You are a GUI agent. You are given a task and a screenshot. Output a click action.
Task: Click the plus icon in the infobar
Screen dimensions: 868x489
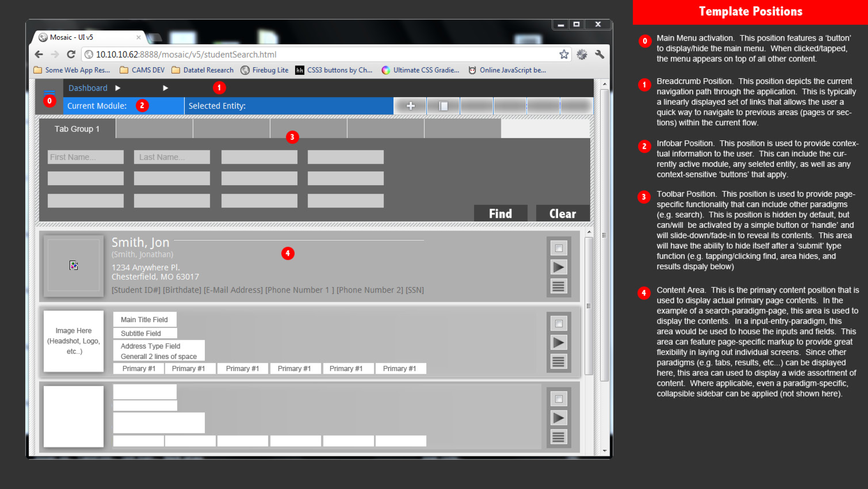[x=410, y=106]
